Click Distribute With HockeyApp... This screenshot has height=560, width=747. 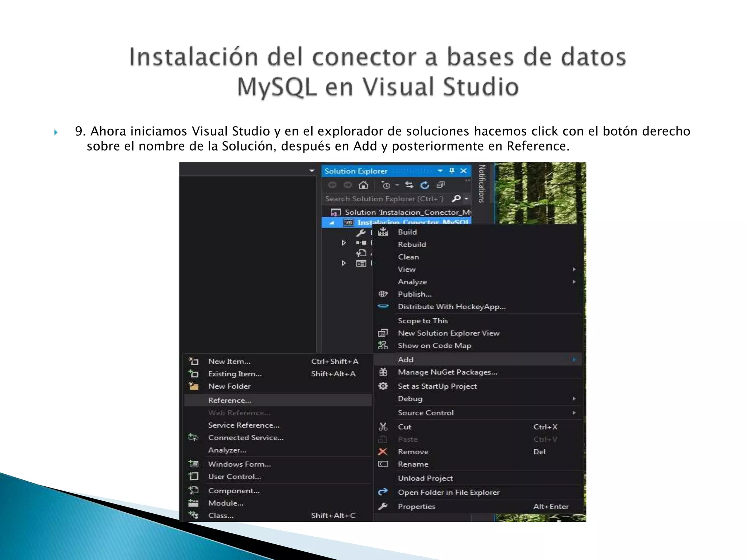pos(478,306)
